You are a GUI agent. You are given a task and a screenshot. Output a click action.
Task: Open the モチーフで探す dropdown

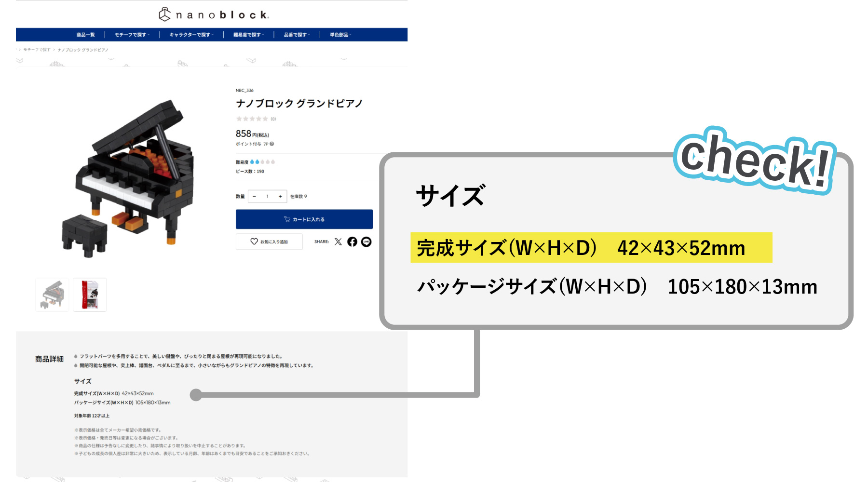point(130,34)
